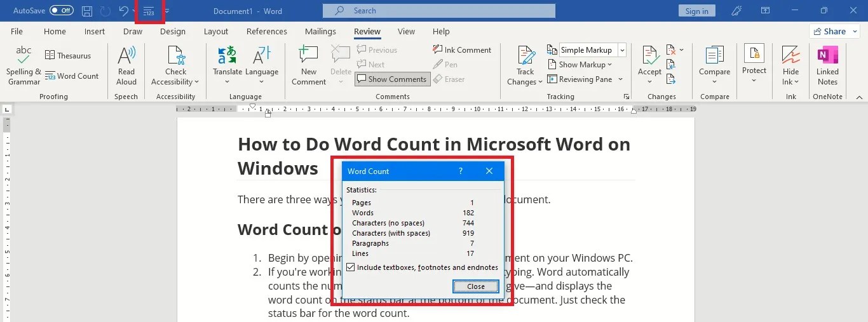Start Read Aloud
The height and width of the screenshot is (322, 868).
pyautogui.click(x=126, y=66)
